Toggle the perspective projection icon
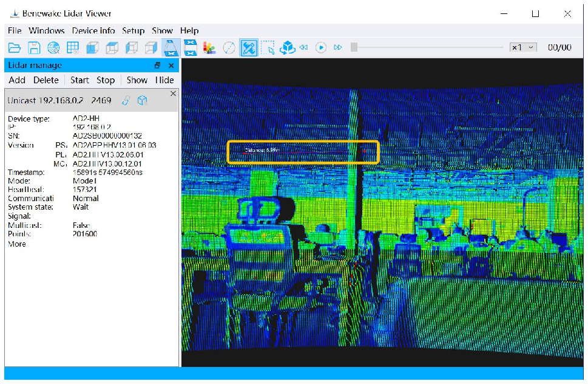The width and height of the screenshot is (588, 384). 171,47
